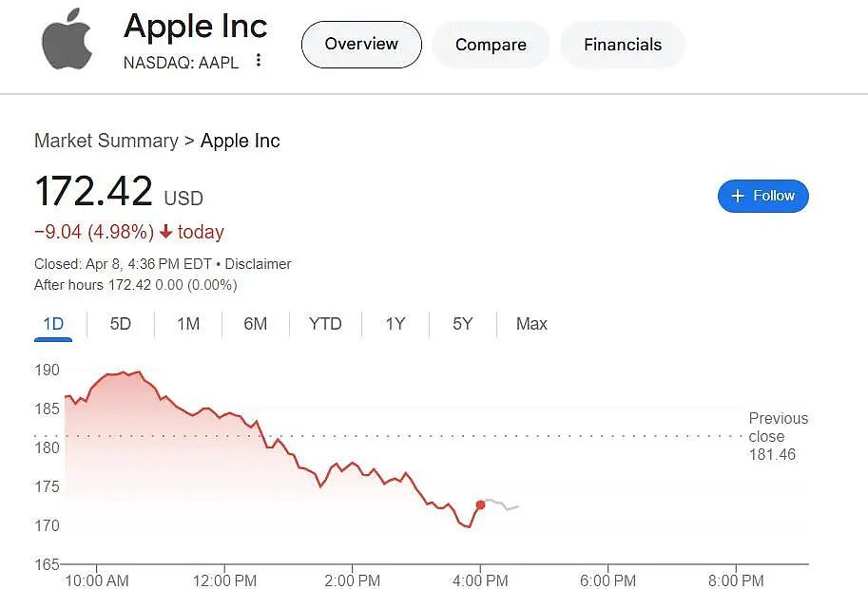Select the 1M time range

point(188,324)
